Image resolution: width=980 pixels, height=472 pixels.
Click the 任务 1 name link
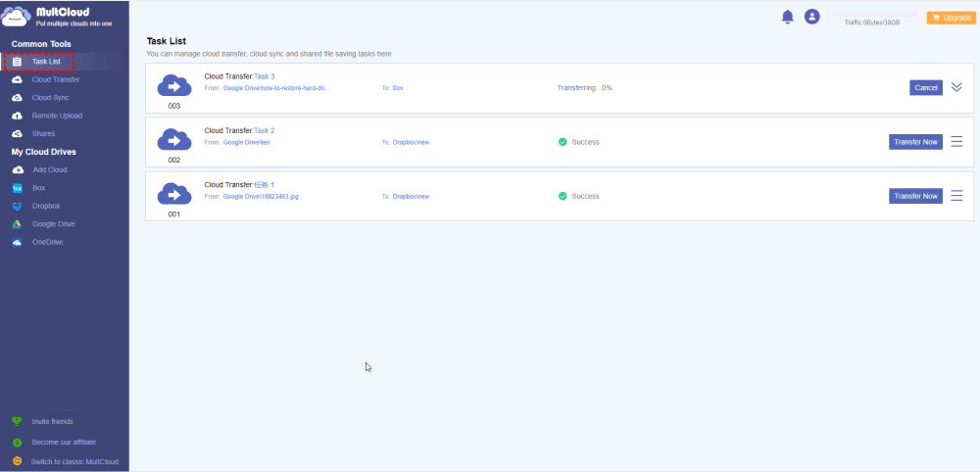pos(264,185)
